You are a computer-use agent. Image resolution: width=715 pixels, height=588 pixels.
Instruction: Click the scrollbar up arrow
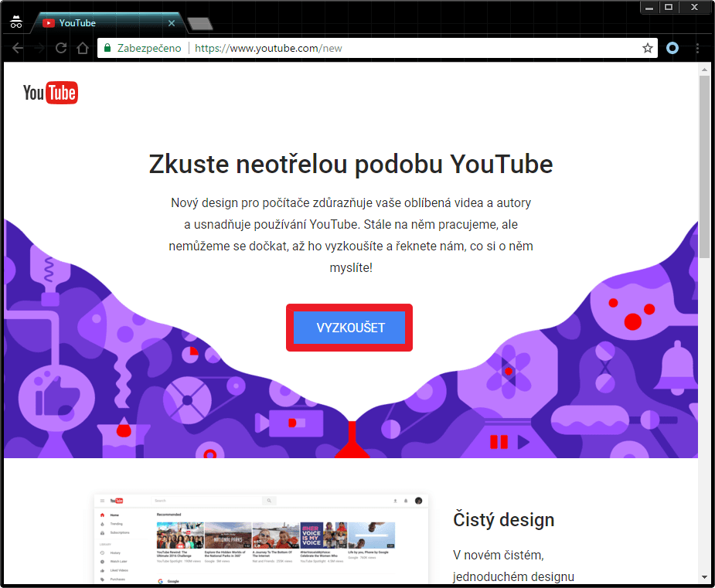point(704,70)
